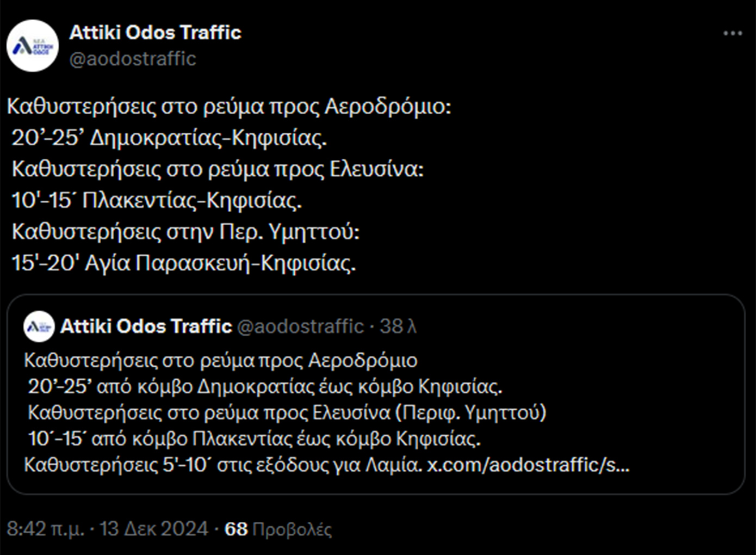Click the quoted tweet's "38 λ" timestamp

click(x=398, y=326)
